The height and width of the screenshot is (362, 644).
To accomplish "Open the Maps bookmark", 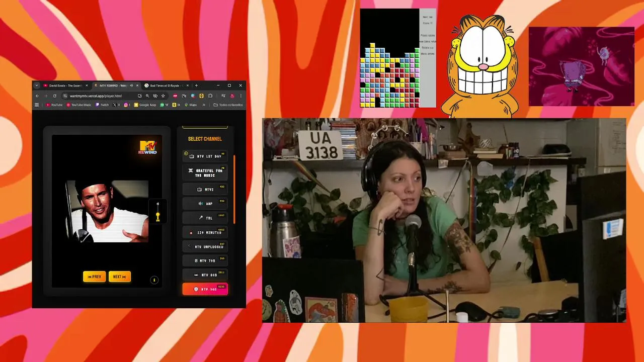I will 191,105.
